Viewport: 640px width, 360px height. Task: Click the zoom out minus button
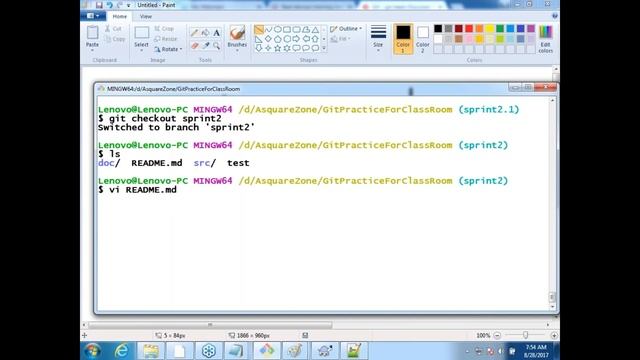[497, 336]
